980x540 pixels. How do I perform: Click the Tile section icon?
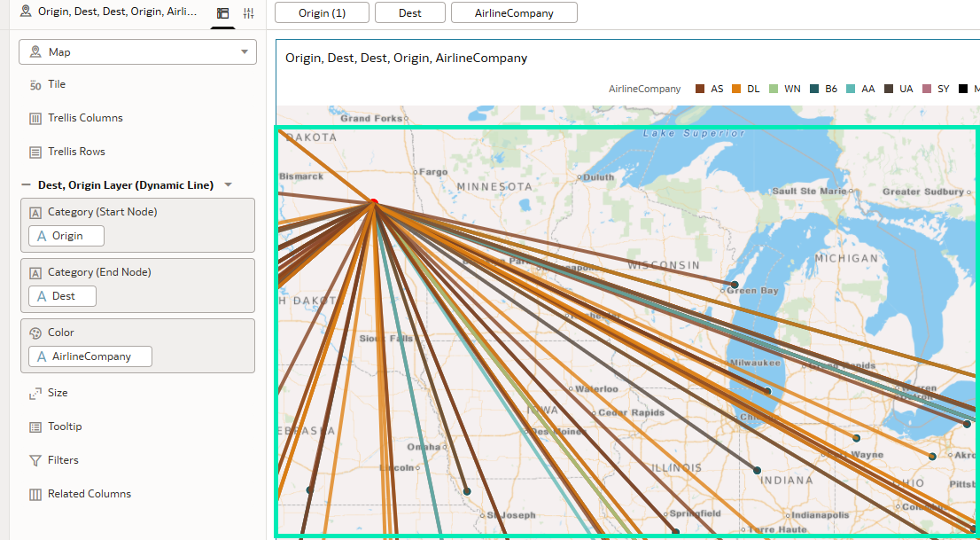coord(35,85)
